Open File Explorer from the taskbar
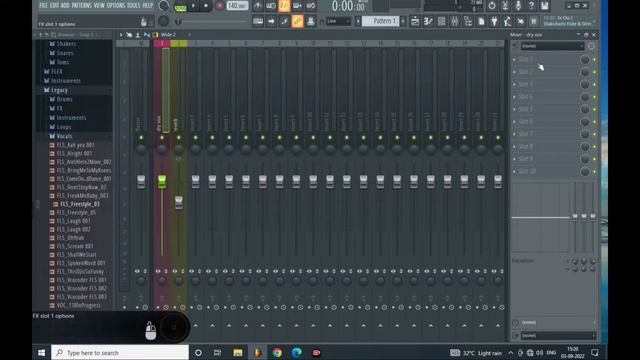Viewport: 640px width, 360px height. coord(238,353)
